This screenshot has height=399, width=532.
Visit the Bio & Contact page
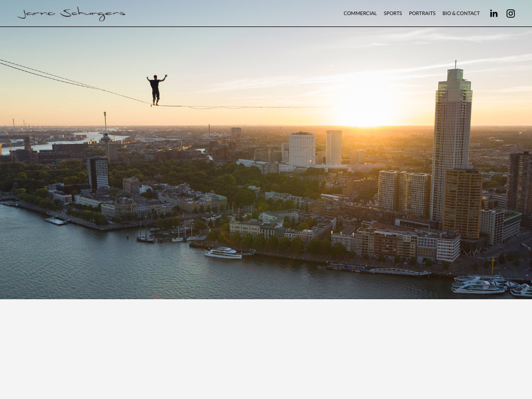[x=461, y=14]
